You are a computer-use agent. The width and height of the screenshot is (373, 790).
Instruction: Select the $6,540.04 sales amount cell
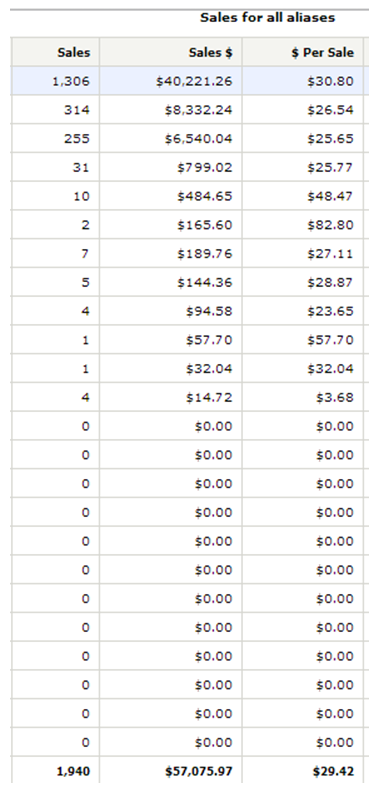[x=171, y=139]
